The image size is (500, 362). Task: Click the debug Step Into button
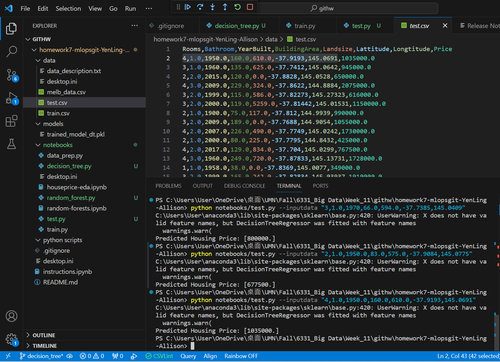(x=212, y=7)
